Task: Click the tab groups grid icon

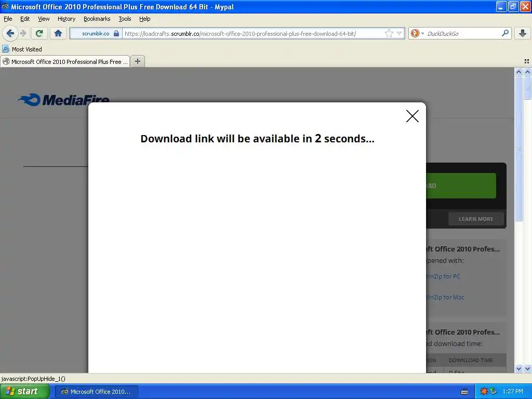Action: click(527, 61)
